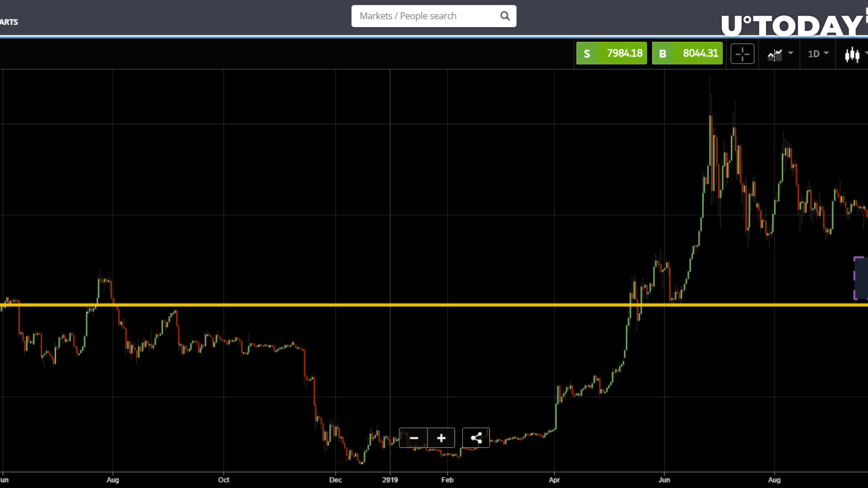Click the Jun 2019 label on time axis
Viewport: 868px width, 488px height.
664,480
